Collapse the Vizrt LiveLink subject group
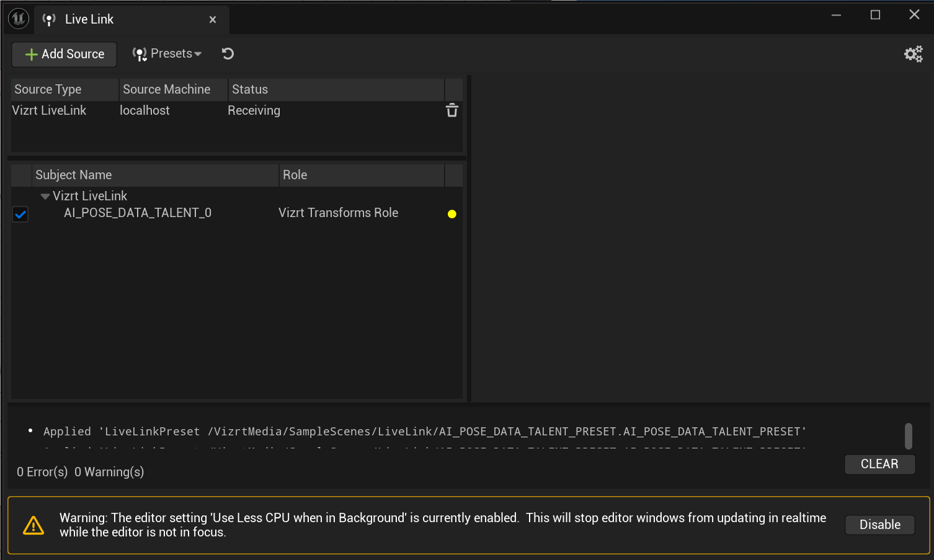 (45, 197)
